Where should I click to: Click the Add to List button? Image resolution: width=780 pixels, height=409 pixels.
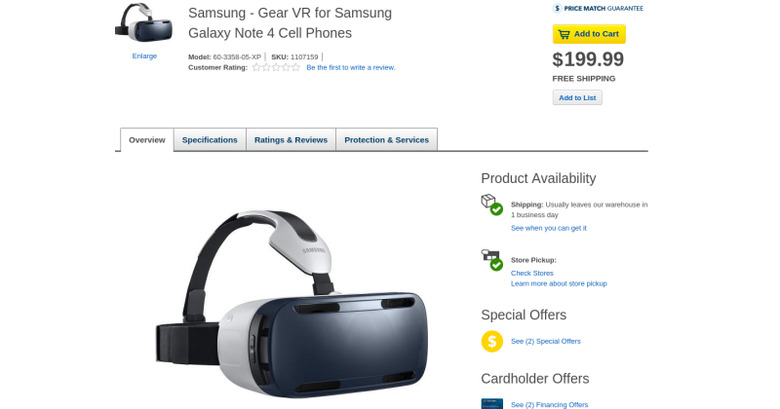pyautogui.click(x=577, y=98)
